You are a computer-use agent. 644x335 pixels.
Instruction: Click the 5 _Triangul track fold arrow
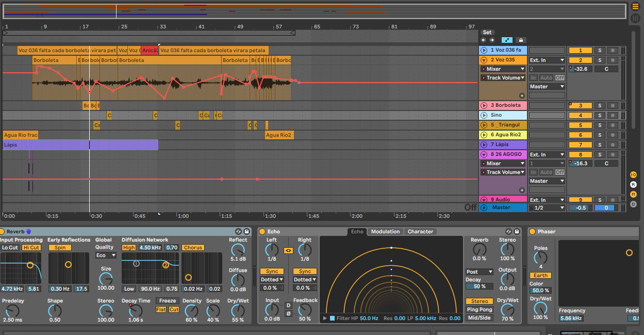coord(484,125)
